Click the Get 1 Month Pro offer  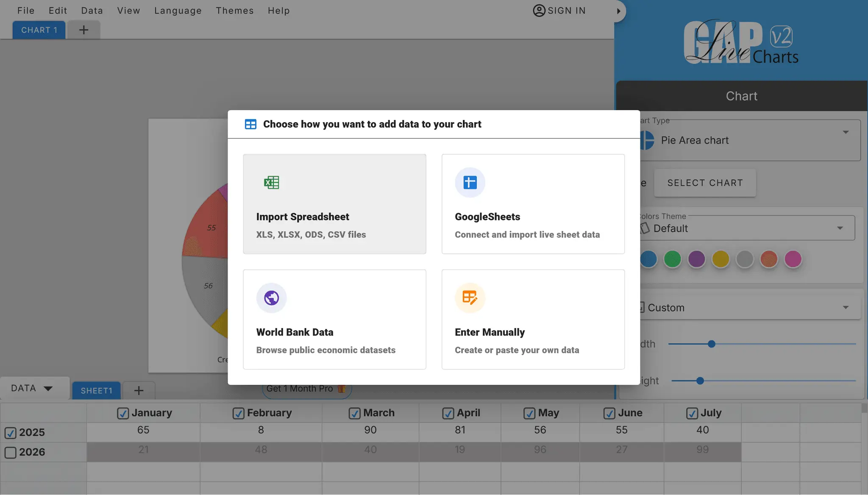point(306,389)
